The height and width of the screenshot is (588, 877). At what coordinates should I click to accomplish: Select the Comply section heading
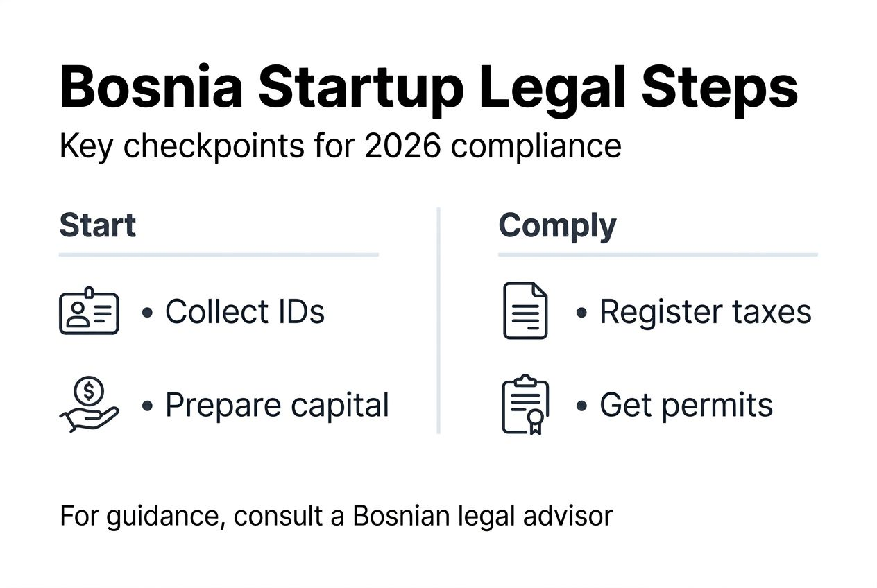tap(557, 226)
